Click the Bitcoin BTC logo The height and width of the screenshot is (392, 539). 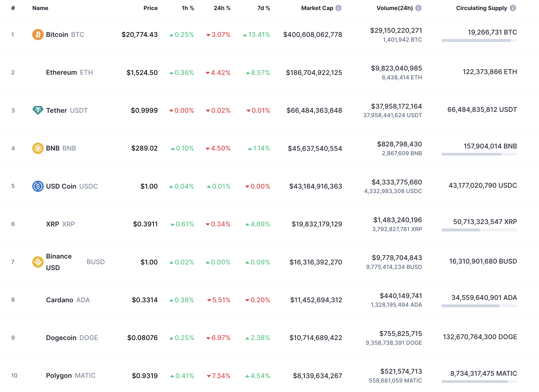(x=38, y=35)
